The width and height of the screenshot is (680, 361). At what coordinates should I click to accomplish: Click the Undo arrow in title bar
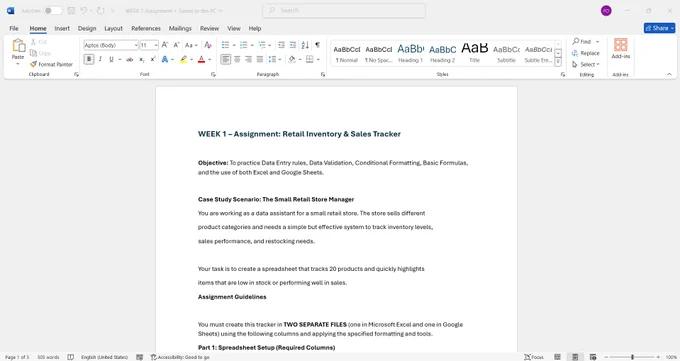pos(84,10)
